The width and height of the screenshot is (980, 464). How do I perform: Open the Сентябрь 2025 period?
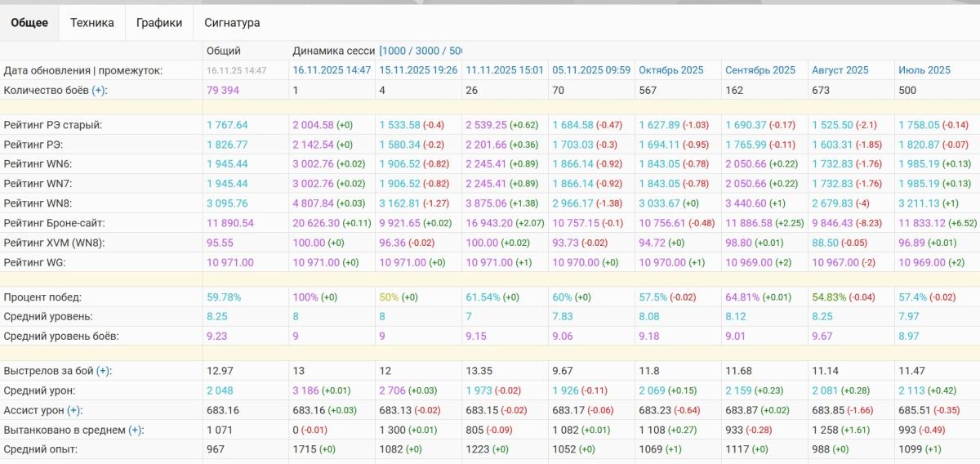760,70
